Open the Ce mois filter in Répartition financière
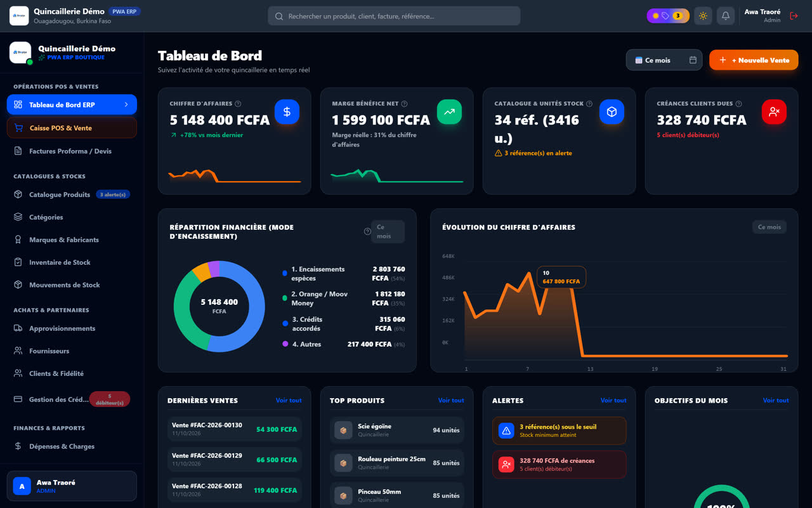Screen dimensions: 812x508 pyautogui.click(x=388, y=232)
